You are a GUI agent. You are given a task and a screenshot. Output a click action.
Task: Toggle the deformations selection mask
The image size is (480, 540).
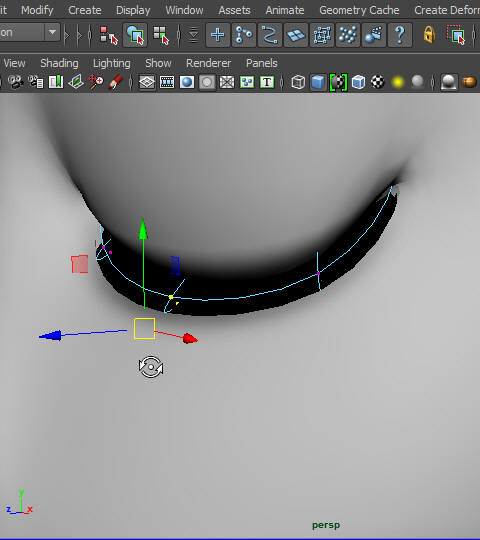pyautogui.click(x=322, y=35)
